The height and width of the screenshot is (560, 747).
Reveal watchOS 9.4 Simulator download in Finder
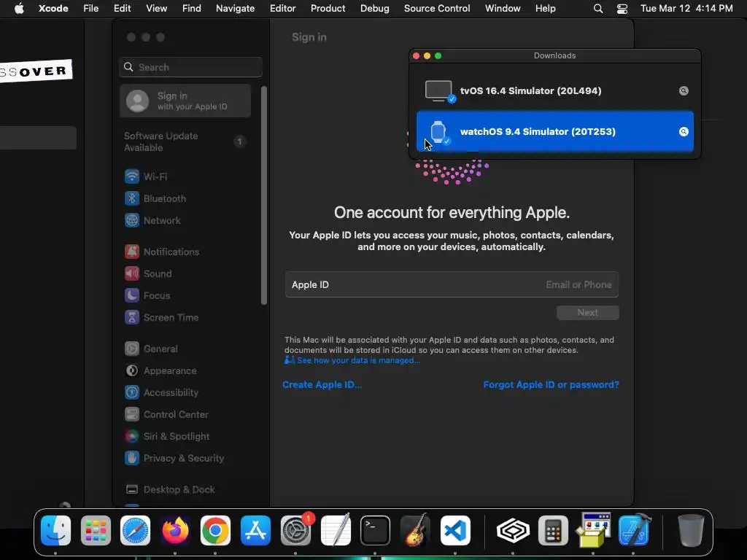tap(684, 132)
